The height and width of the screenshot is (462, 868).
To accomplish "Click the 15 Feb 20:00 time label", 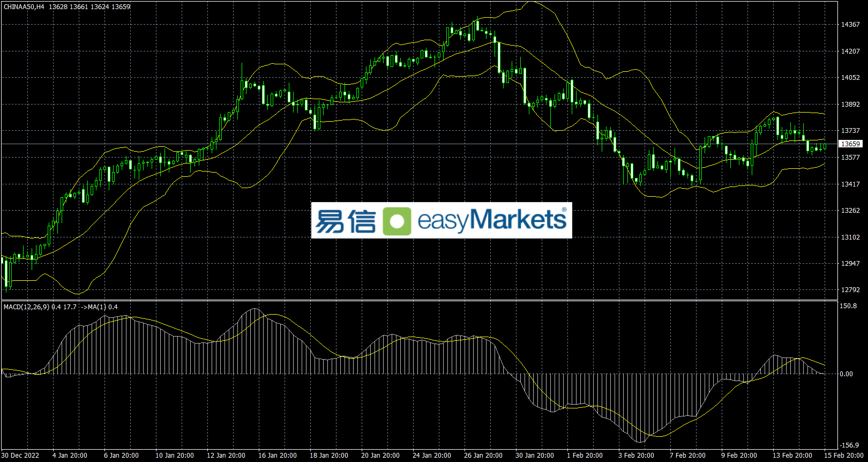I will (844, 456).
